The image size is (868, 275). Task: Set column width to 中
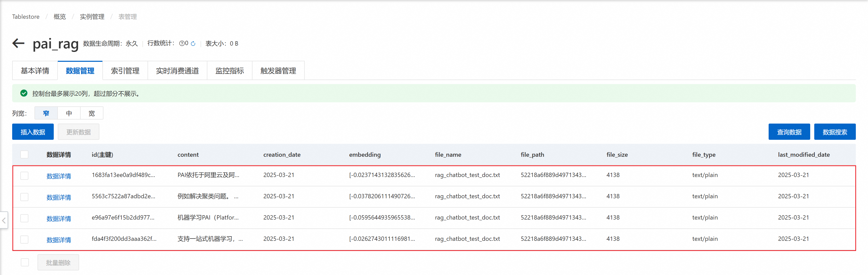tap(69, 113)
